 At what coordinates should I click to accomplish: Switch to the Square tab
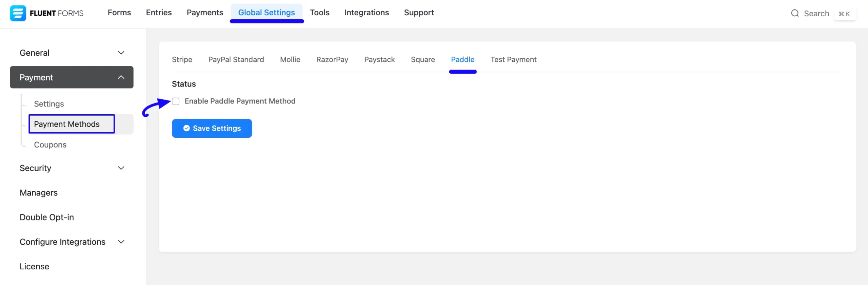point(423,59)
